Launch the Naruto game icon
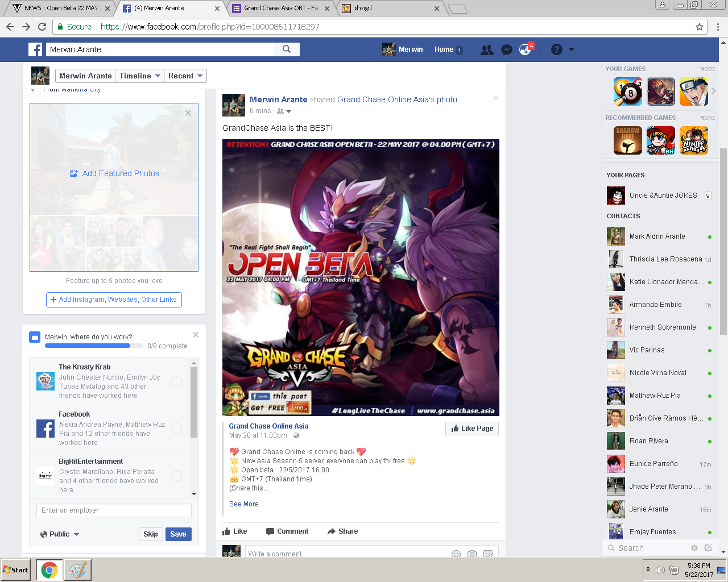 tap(694, 92)
